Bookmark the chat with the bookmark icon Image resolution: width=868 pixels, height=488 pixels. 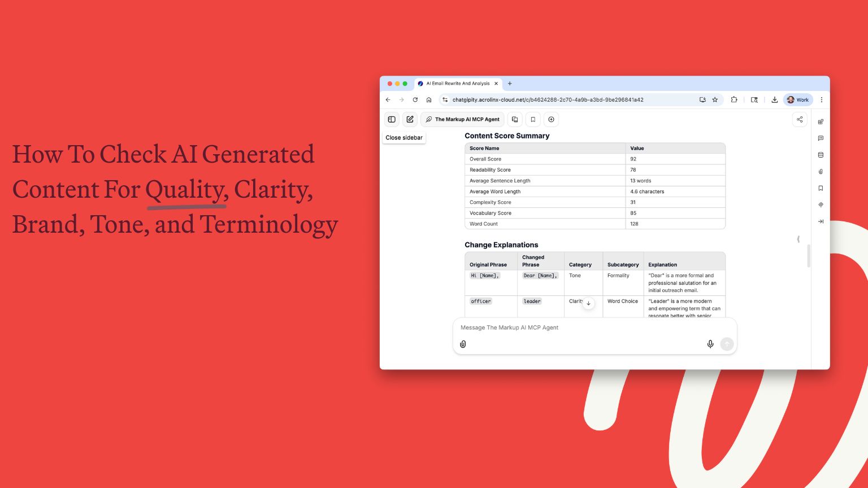click(533, 119)
